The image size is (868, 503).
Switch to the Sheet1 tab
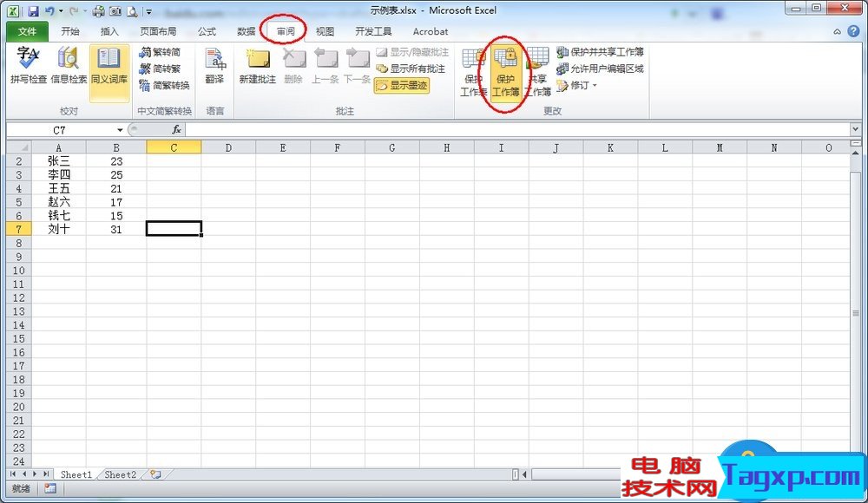[76, 474]
